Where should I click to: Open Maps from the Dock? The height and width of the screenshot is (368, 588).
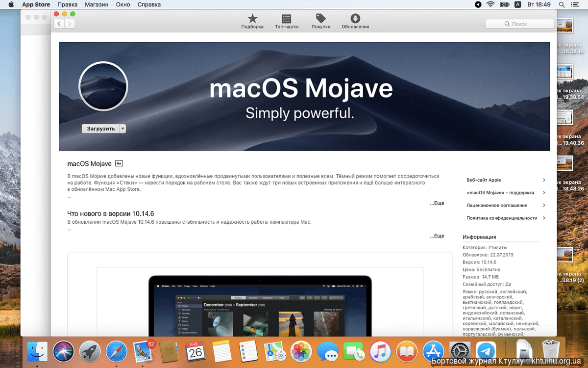[275, 352]
